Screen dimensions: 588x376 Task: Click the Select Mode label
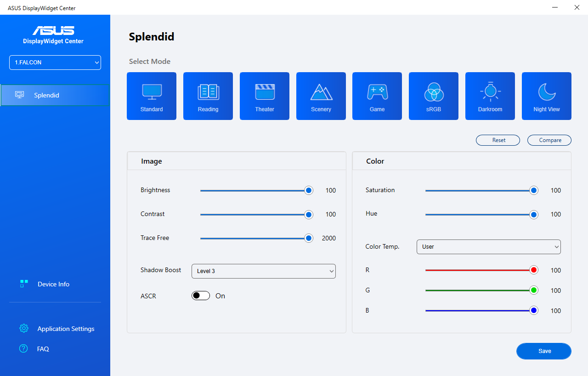[x=150, y=62]
